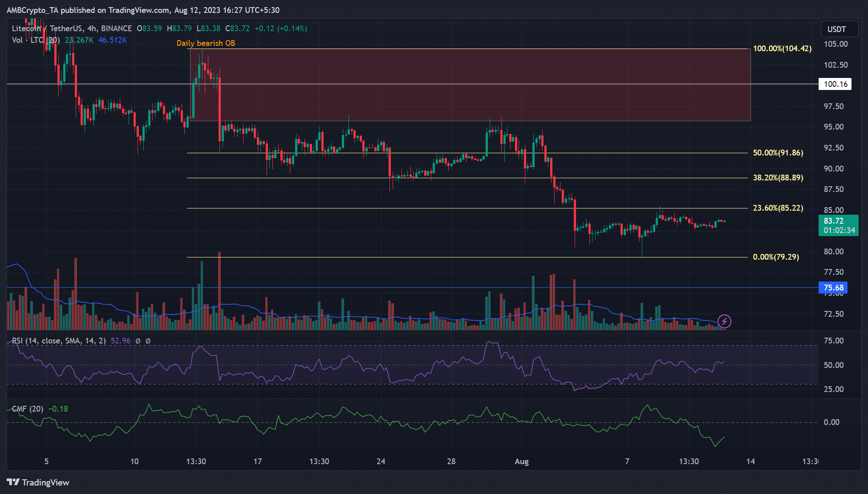
Task: Click the first ø symbol beside RSI value
Action: 138,341
